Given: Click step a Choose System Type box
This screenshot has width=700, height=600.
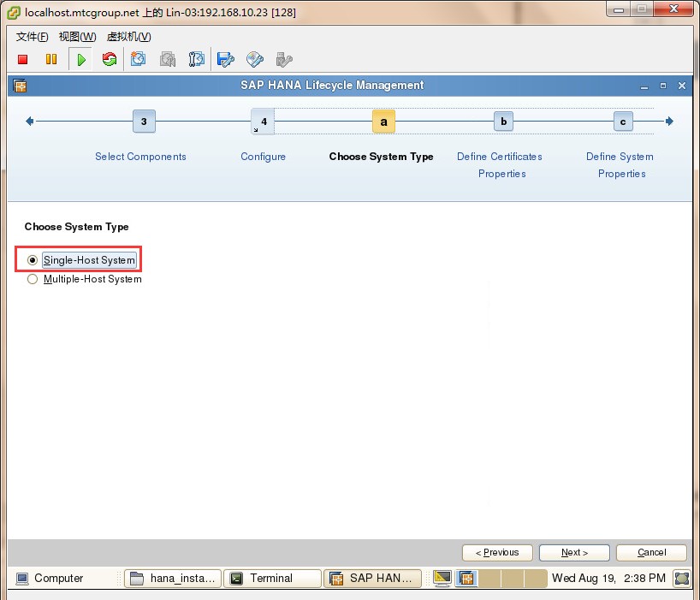Looking at the screenshot, I should [383, 122].
